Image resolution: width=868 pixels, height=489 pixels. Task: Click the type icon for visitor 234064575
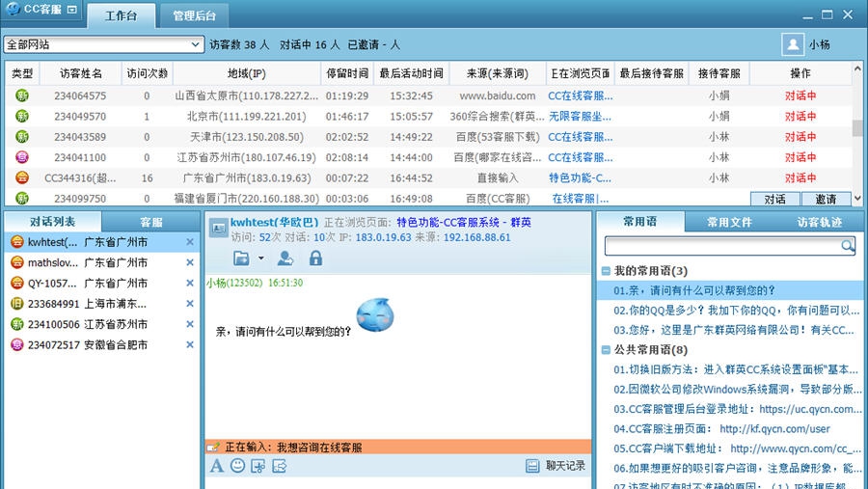(x=22, y=95)
